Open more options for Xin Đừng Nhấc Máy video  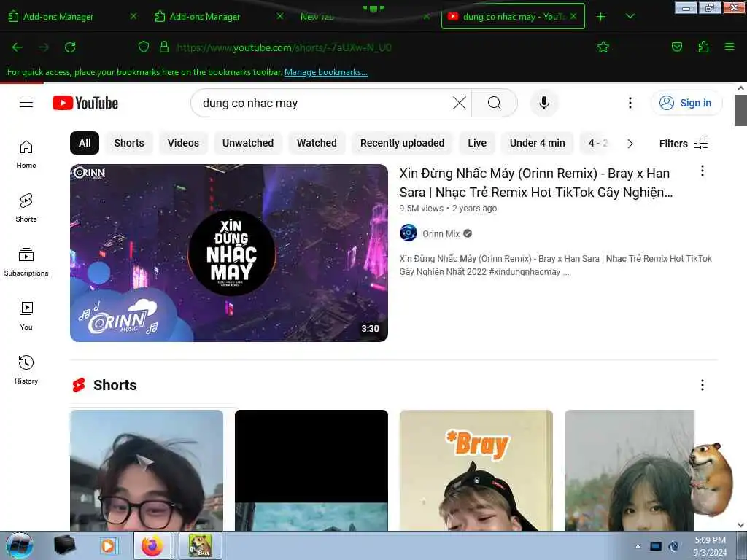click(x=703, y=171)
